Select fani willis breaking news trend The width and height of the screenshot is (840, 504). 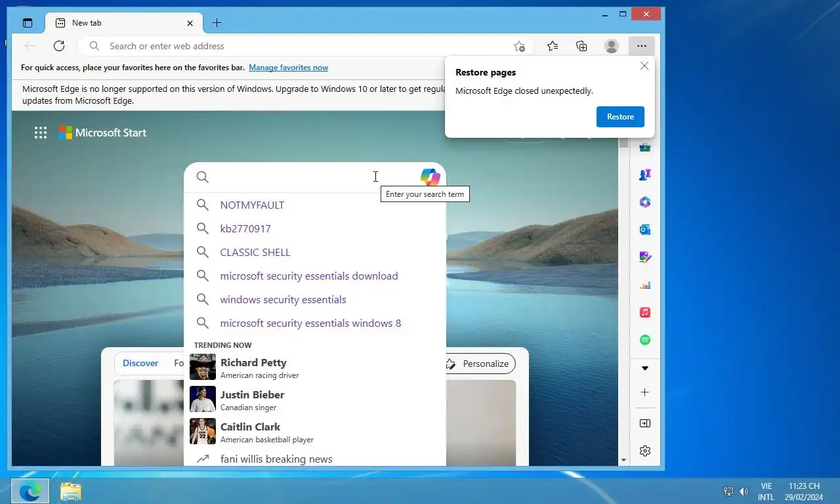tap(315, 459)
